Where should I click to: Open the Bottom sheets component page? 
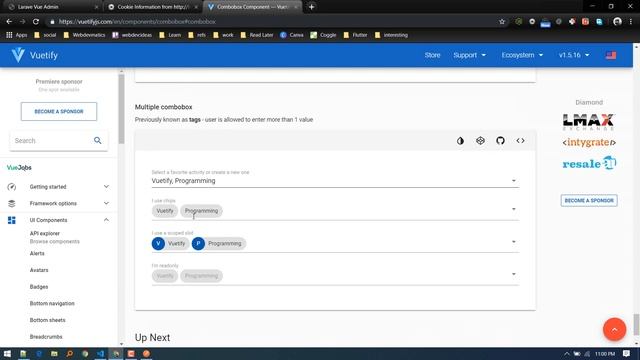47,320
